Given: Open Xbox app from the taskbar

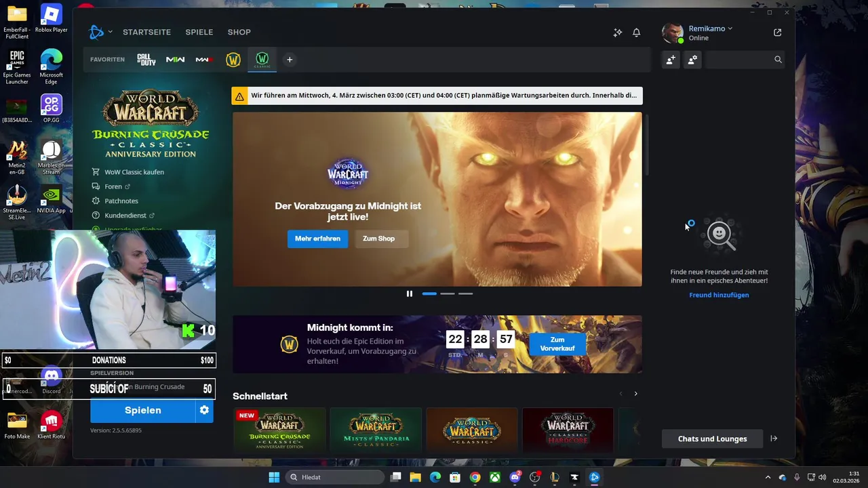Looking at the screenshot, I should (x=496, y=477).
